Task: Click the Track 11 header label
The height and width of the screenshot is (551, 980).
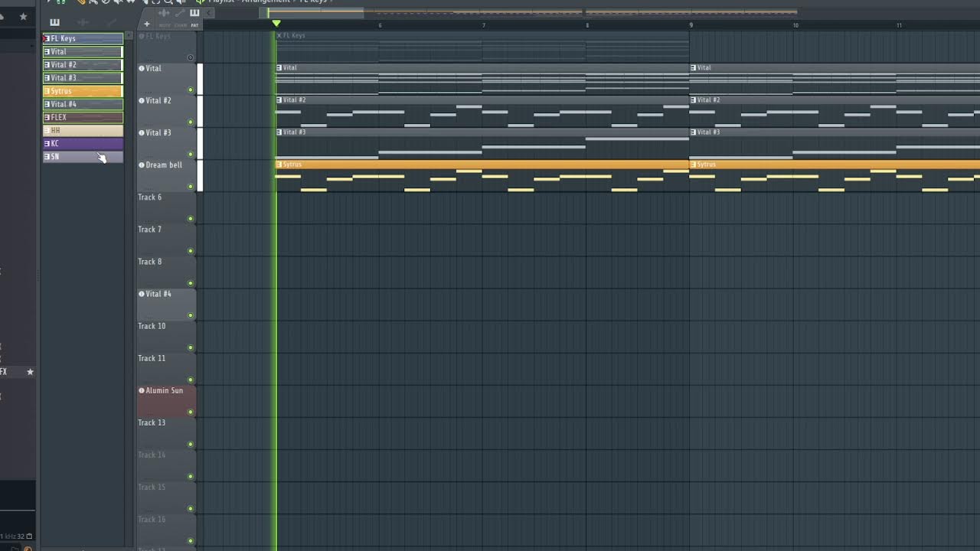Action: pos(152,358)
